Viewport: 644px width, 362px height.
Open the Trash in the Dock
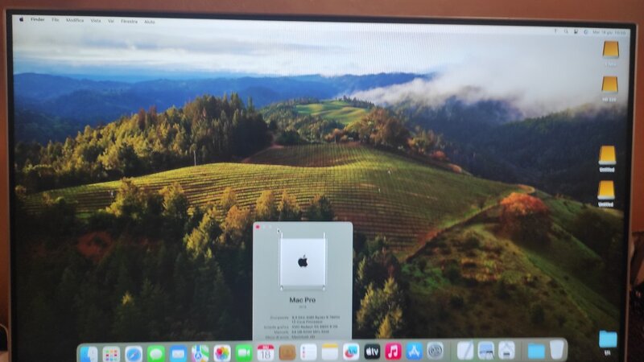click(x=557, y=350)
